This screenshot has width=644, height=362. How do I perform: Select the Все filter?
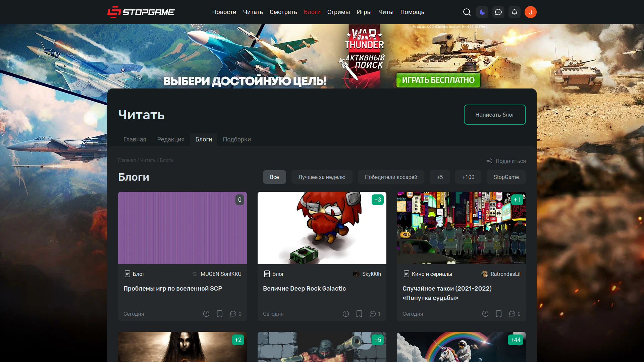click(x=274, y=177)
